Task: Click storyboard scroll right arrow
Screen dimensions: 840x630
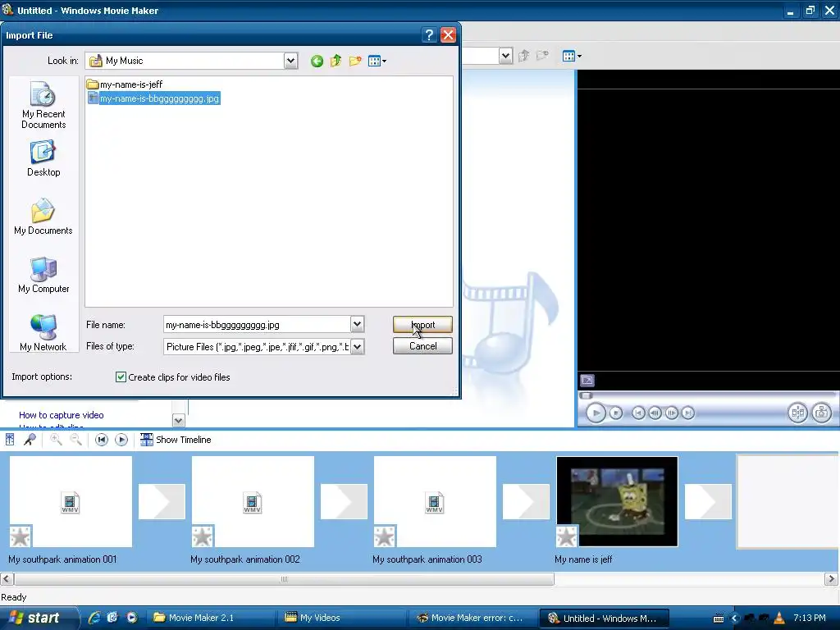Action: [x=831, y=579]
